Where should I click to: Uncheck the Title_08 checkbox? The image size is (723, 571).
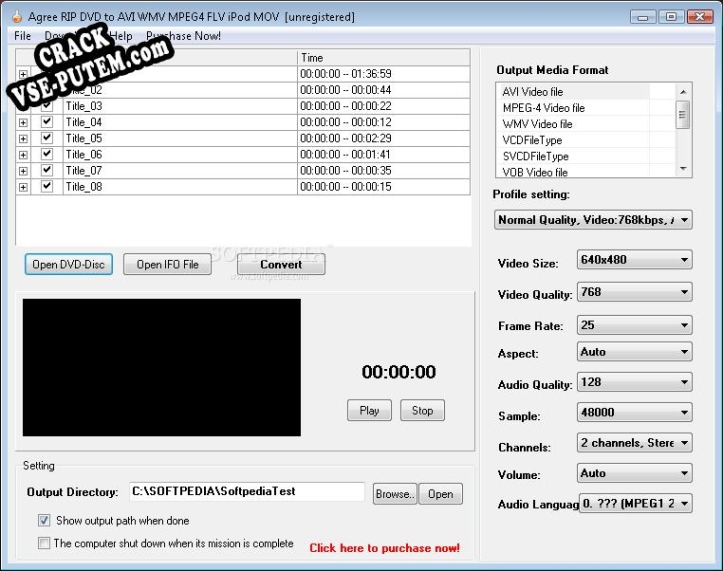pos(47,187)
